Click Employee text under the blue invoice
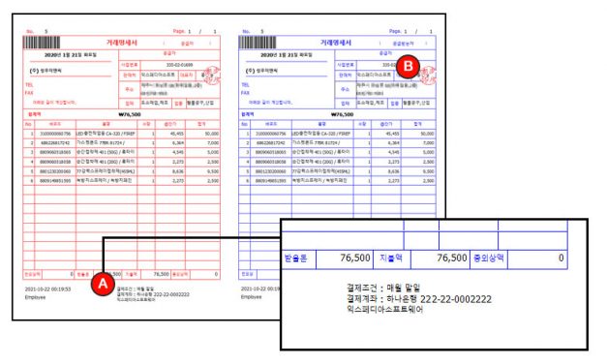Viewport: 607px width, 364px height. point(252,297)
